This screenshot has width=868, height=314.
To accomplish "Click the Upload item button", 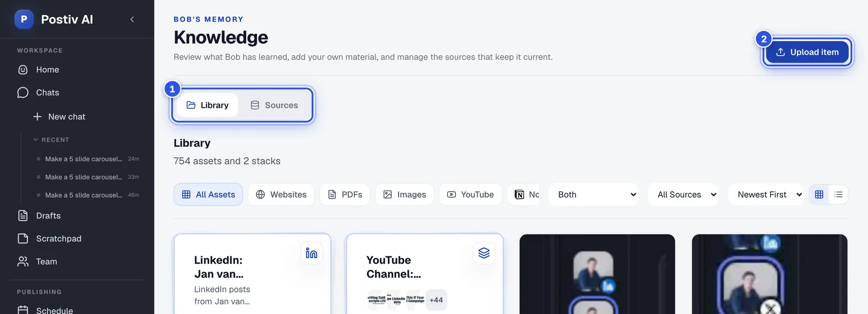I will (807, 52).
